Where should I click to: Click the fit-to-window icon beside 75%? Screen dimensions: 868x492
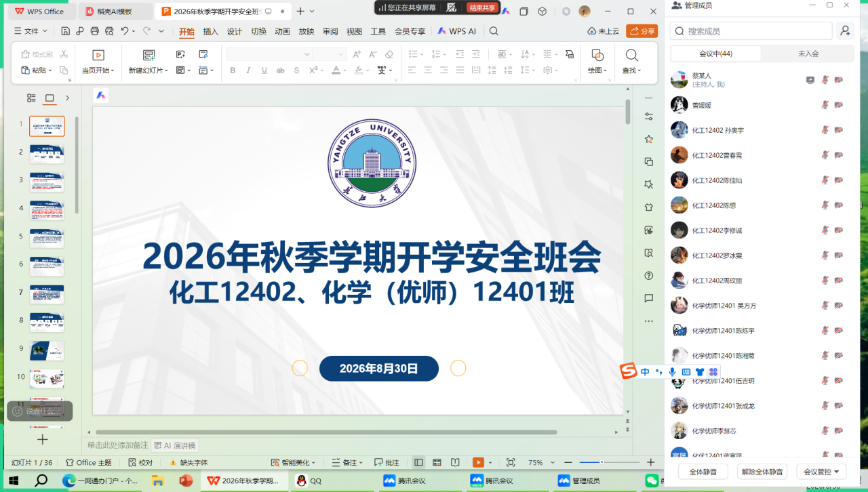point(511,462)
